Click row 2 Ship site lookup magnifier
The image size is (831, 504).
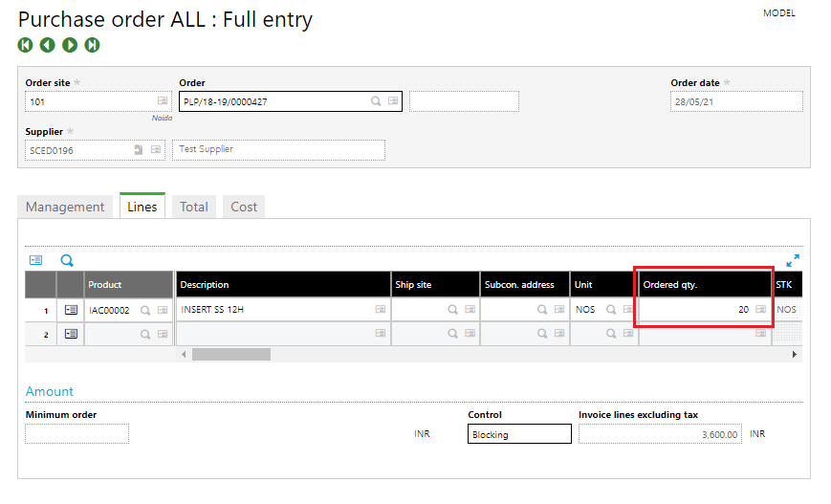point(452,333)
